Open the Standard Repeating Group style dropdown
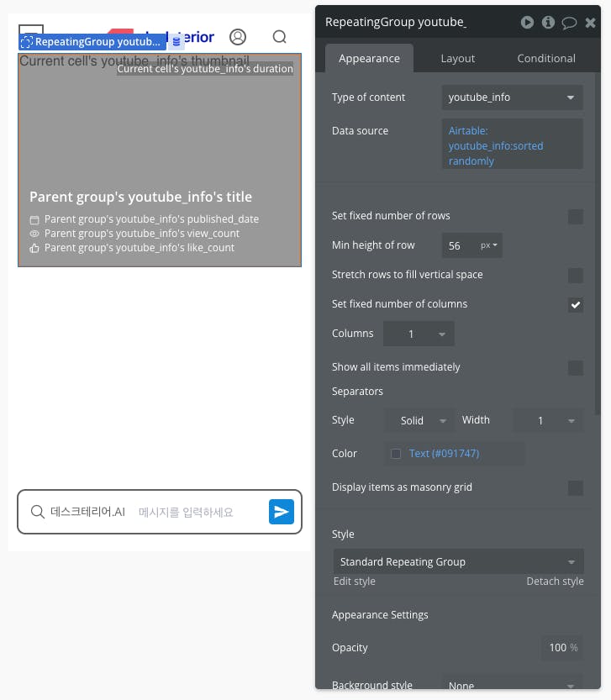This screenshot has height=700, width=611. coord(458,561)
